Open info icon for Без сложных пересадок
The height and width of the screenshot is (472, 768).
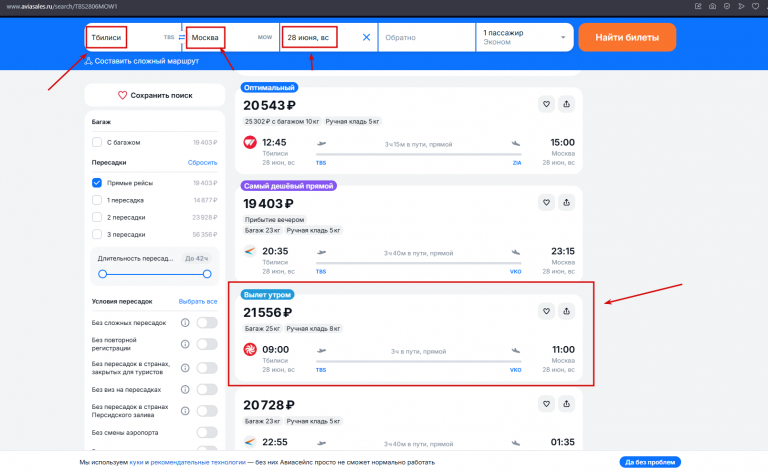(x=185, y=323)
